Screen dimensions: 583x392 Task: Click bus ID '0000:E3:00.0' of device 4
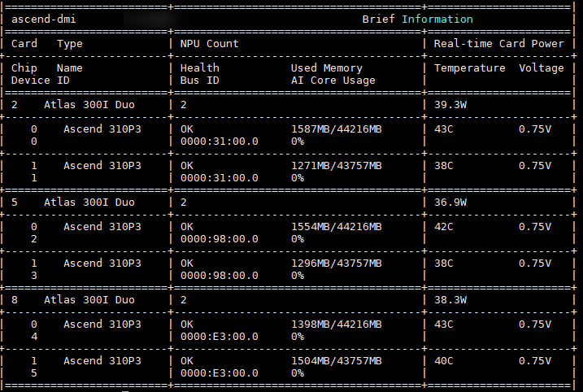point(219,336)
